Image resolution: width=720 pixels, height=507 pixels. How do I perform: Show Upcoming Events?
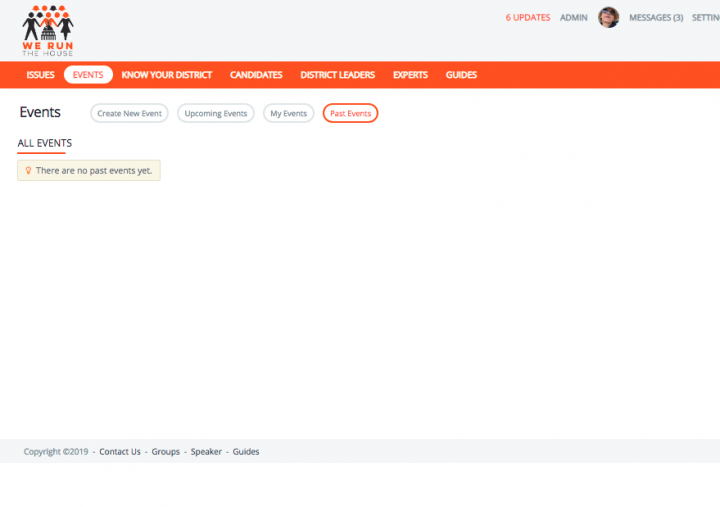tap(216, 113)
